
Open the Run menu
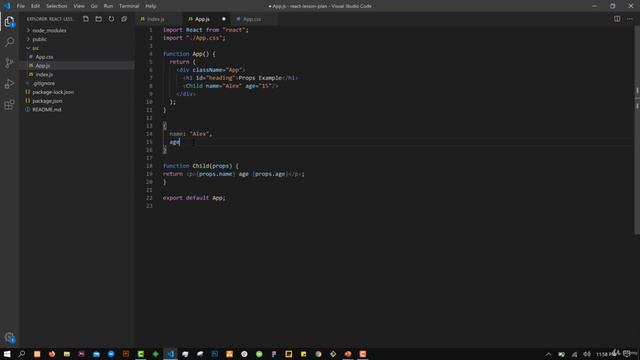tap(108, 6)
